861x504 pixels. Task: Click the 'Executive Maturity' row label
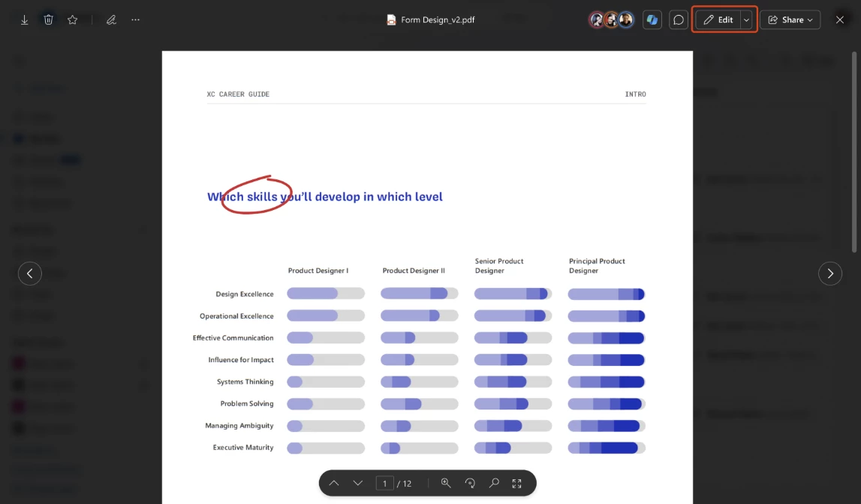(242, 448)
